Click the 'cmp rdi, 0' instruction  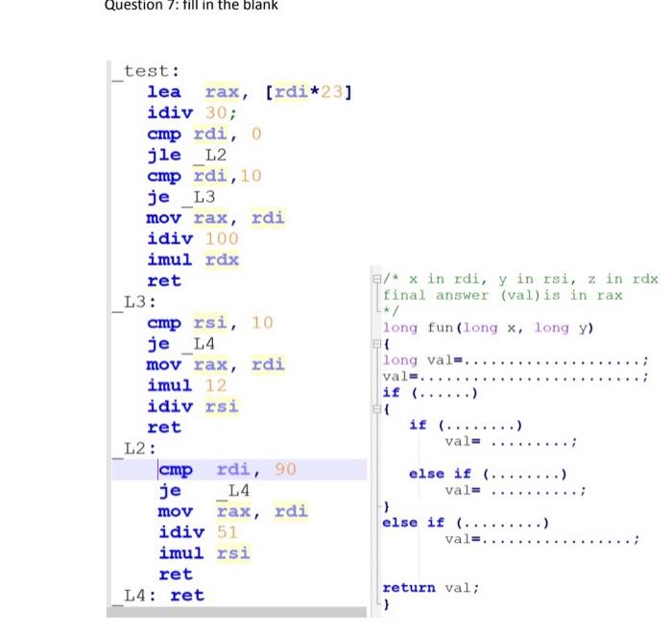click(x=204, y=135)
